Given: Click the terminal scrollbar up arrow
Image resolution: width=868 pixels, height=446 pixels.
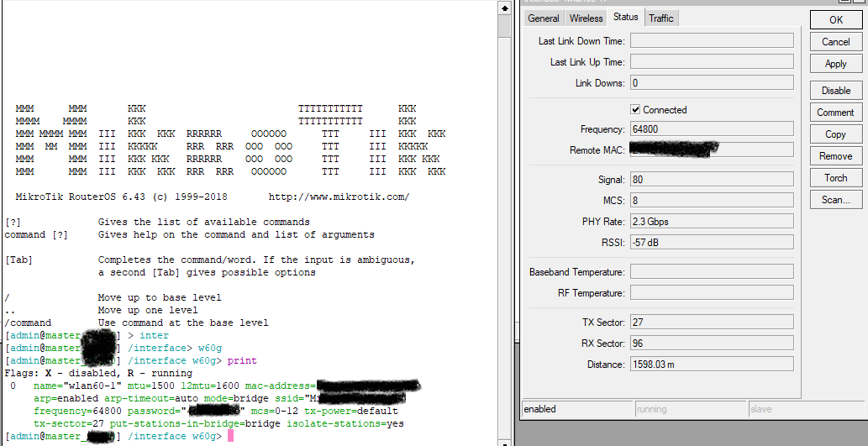Looking at the screenshot, I should (504, 8).
